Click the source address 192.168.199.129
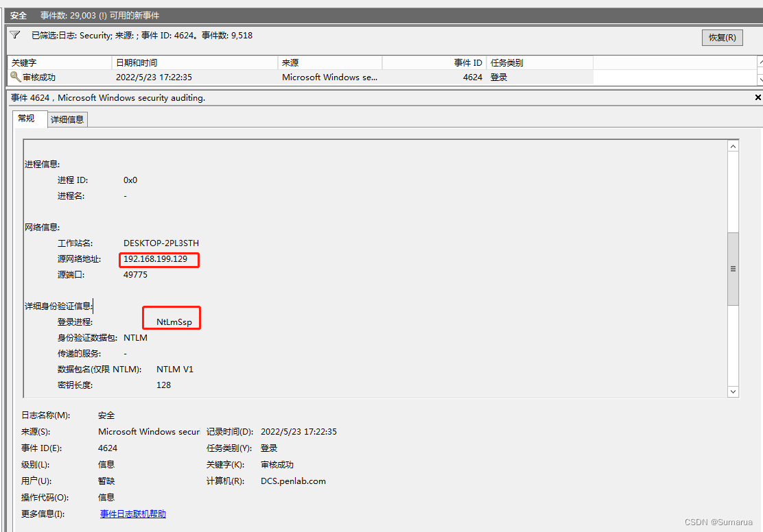The width and height of the screenshot is (763, 532). [155, 259]
